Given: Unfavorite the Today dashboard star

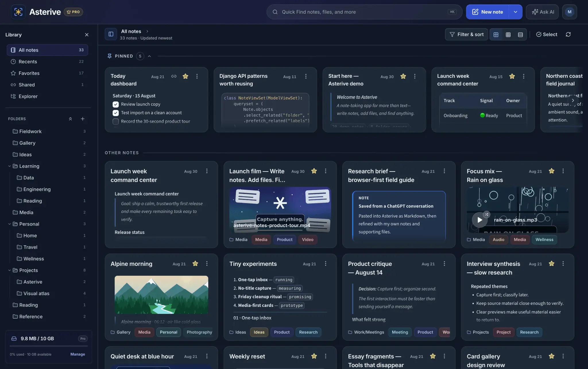Looking at the screenshot, I should [185, 76].
